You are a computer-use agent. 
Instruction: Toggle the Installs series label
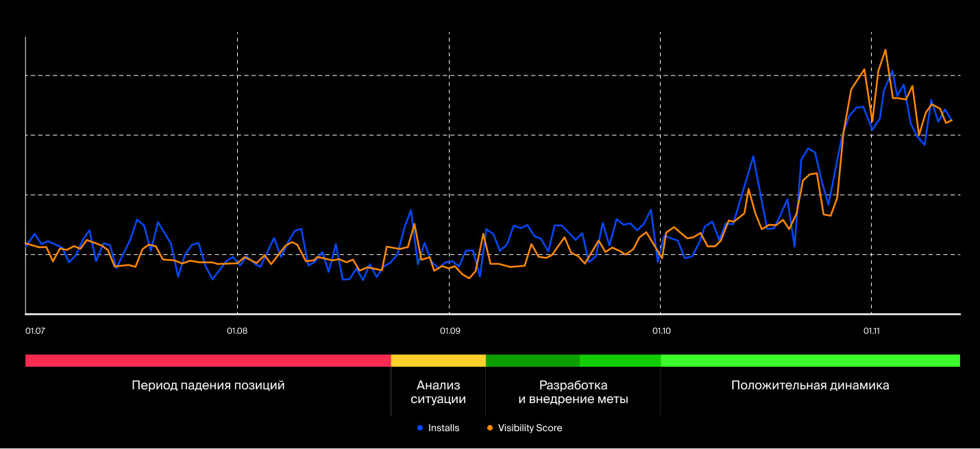443,428
